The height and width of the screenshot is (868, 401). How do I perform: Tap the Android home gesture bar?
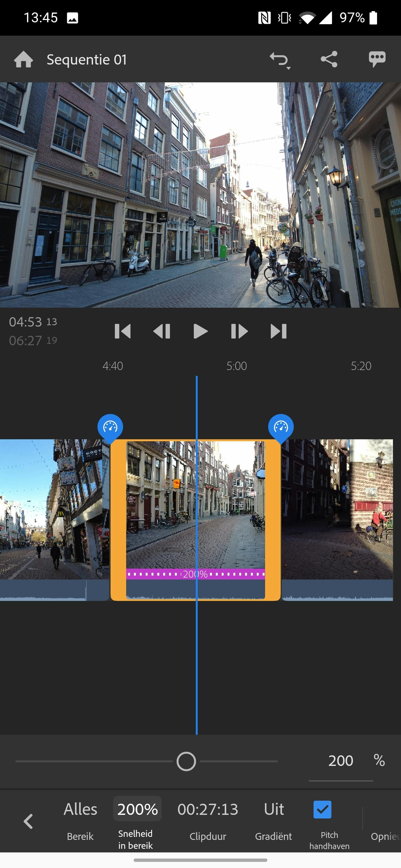coord(200,860)
